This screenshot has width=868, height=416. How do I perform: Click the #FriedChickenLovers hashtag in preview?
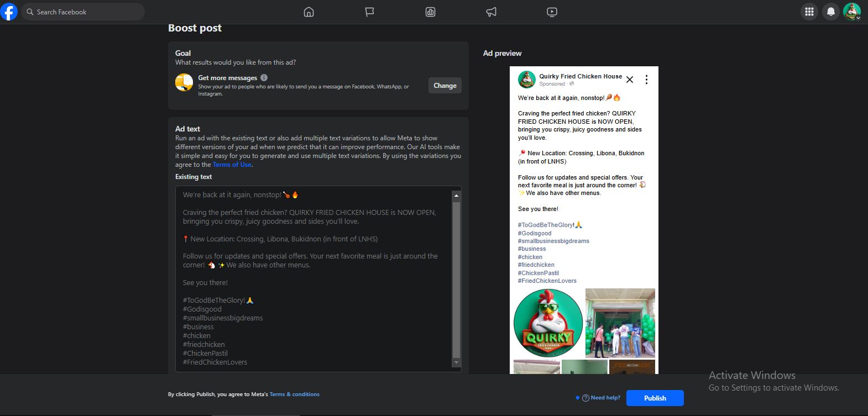tap(547, 281)
